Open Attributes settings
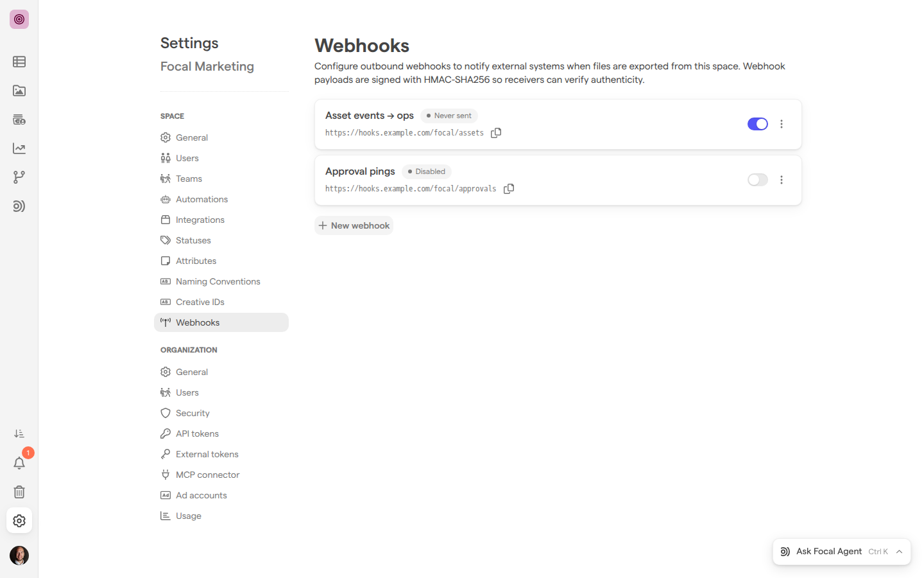 click(x=221, y=261)
